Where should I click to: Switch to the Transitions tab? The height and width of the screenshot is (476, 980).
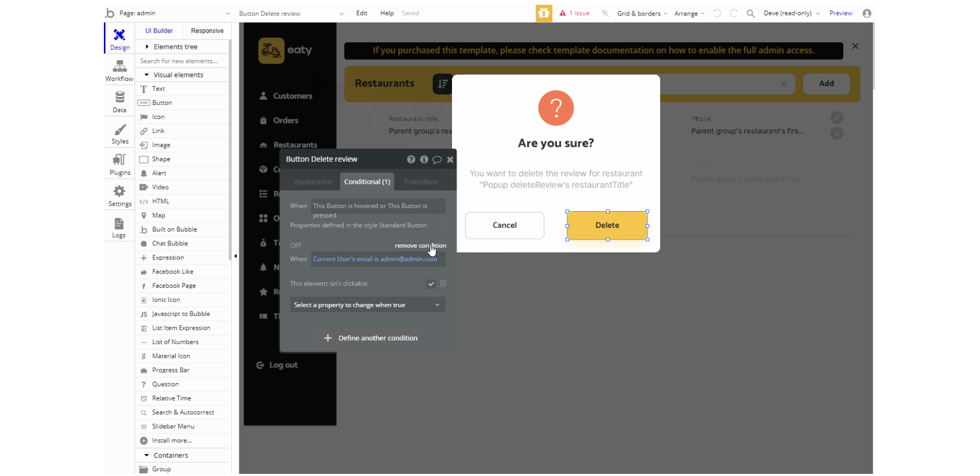pos(421,182)
